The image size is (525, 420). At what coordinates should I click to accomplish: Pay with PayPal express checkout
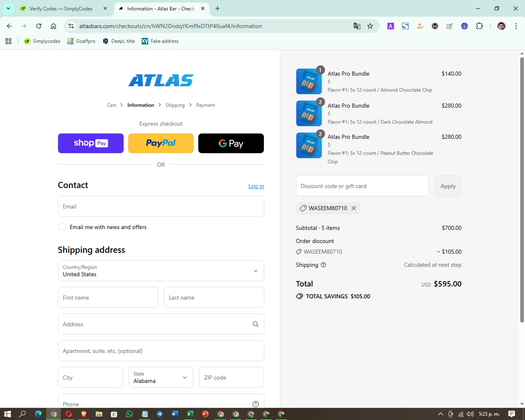161,143
